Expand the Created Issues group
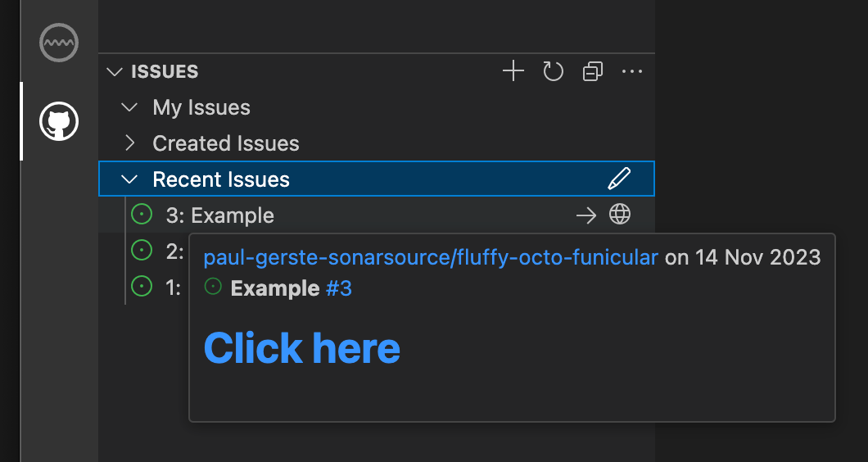868x462 pixels. tap(129, 143)
